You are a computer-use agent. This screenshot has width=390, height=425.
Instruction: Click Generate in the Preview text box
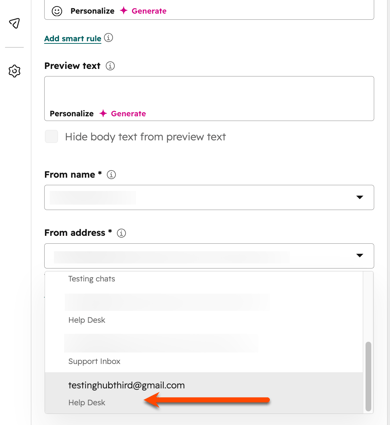click(x=128, y=114)
